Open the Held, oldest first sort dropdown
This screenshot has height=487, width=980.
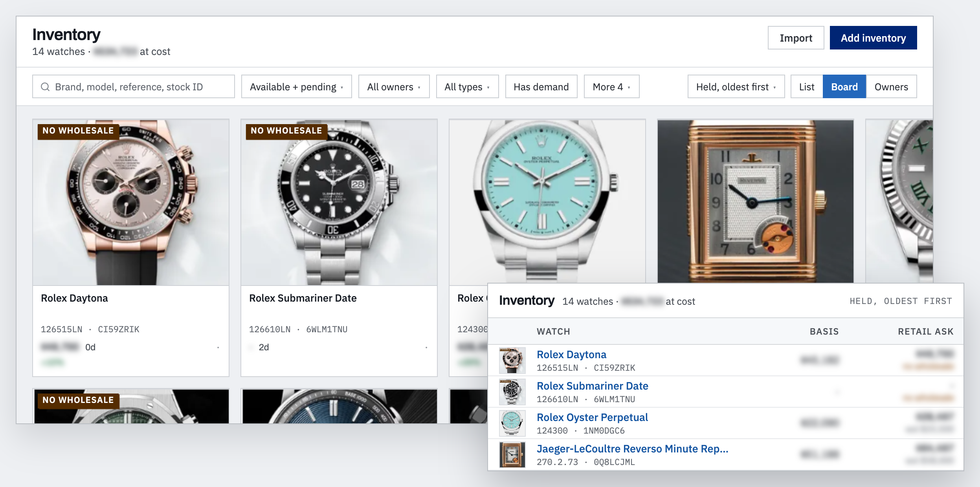point(736,87)
